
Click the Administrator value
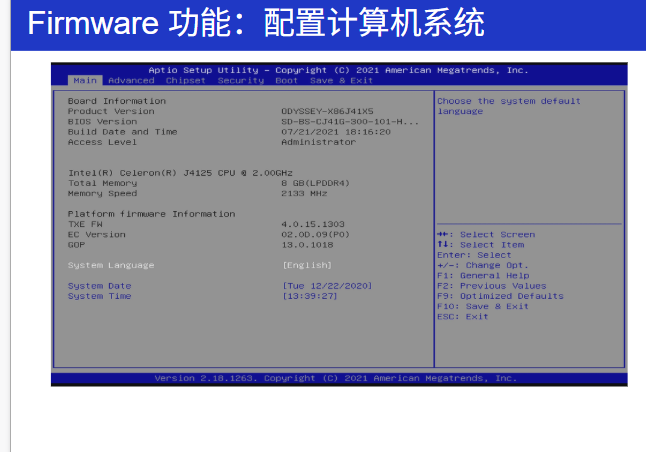(x=318, y=142)
